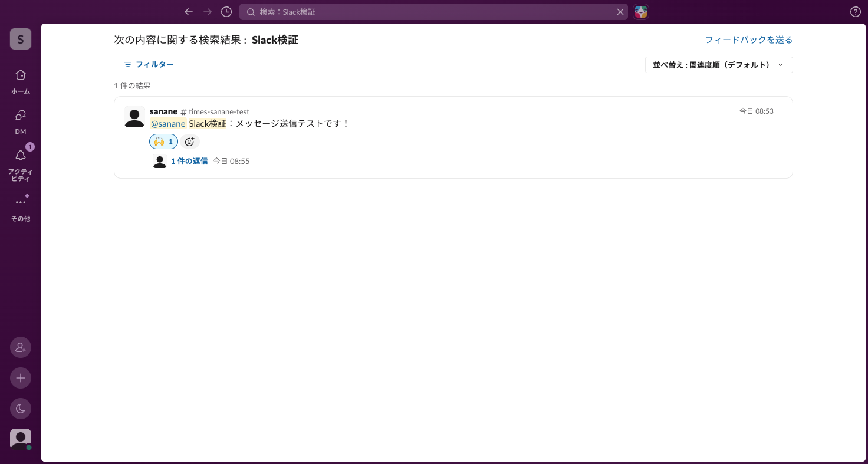Toggle the moon pause notifications icon

tap(21, 409)
